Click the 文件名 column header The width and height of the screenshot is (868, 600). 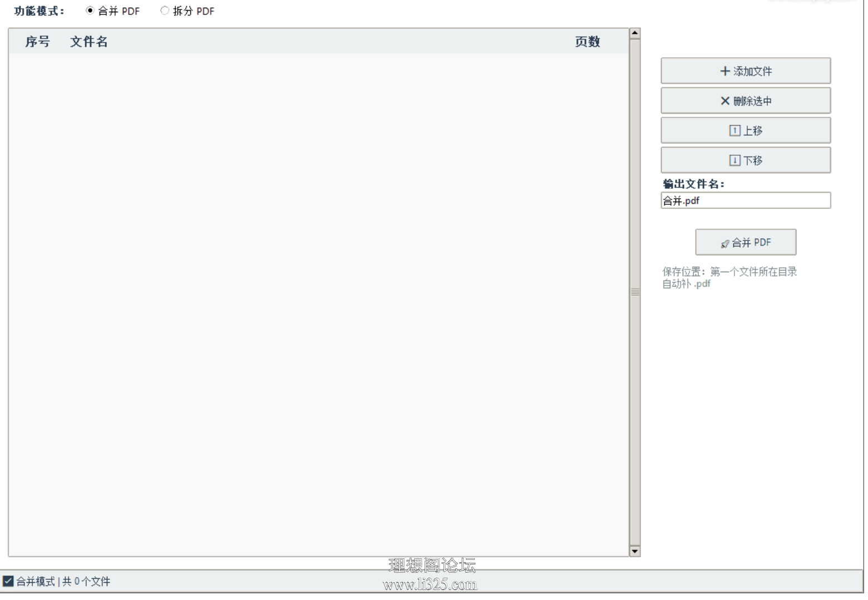point(89,42)
